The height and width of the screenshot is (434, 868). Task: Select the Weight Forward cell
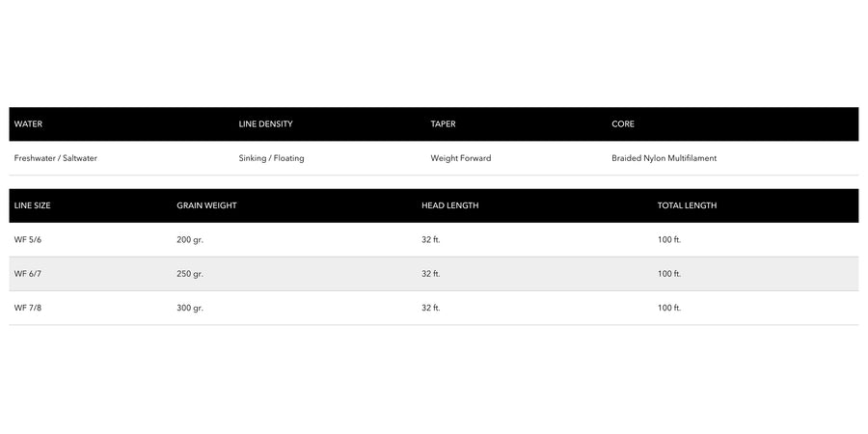click(x=461, y=158)
